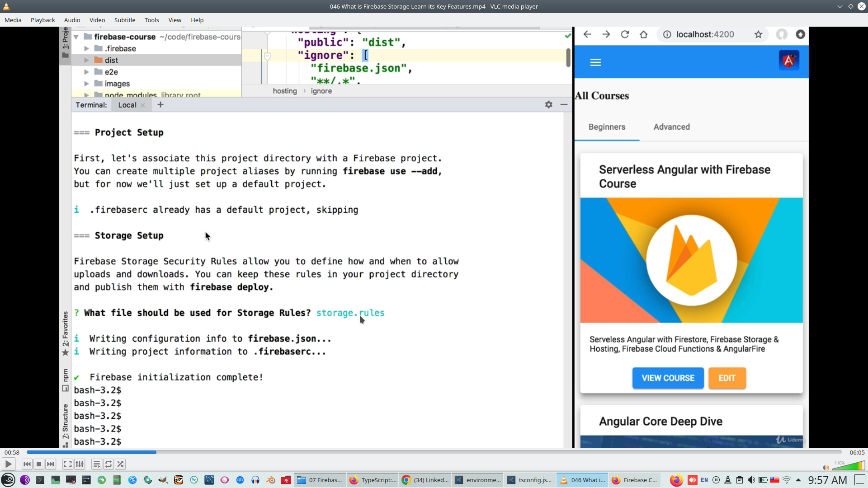Close the Local terminal tab

(143, 105)
